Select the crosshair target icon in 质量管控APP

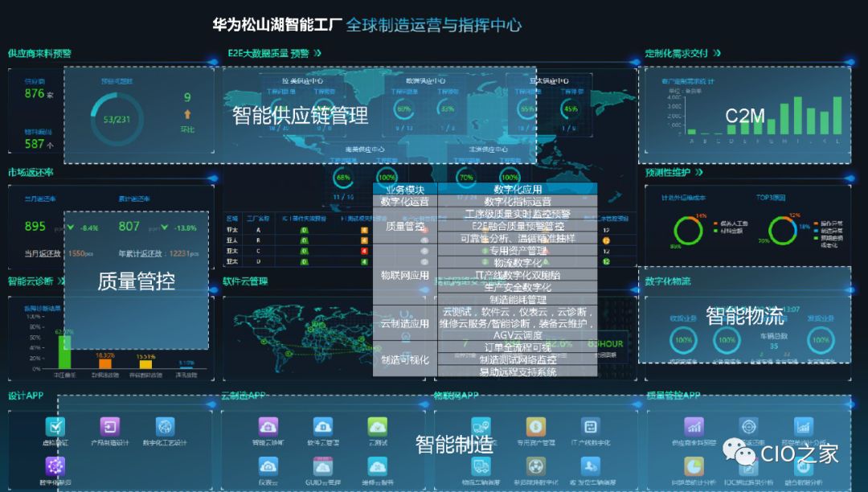[748, 427]
